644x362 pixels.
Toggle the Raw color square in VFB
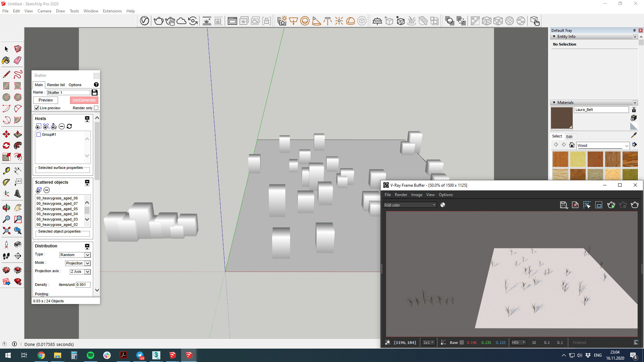click(462, 343)
